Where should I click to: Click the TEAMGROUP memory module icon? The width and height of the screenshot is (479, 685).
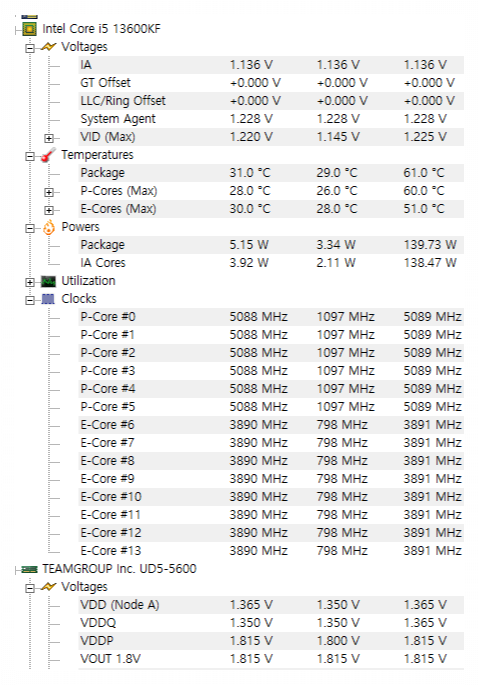(x=29, y=569)
